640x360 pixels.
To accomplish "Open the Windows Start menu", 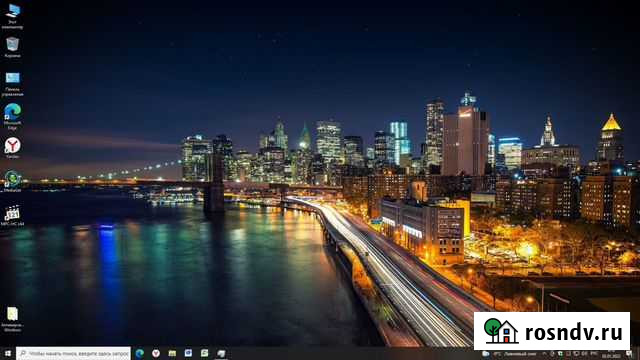I will coord(7,353).
